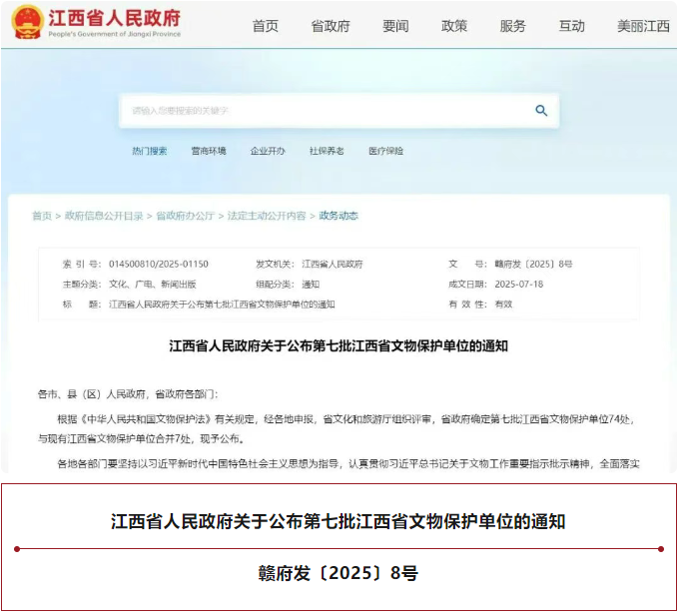
Task: Click the 医疗保险 hot search link
Action: (x=386, y=151)
